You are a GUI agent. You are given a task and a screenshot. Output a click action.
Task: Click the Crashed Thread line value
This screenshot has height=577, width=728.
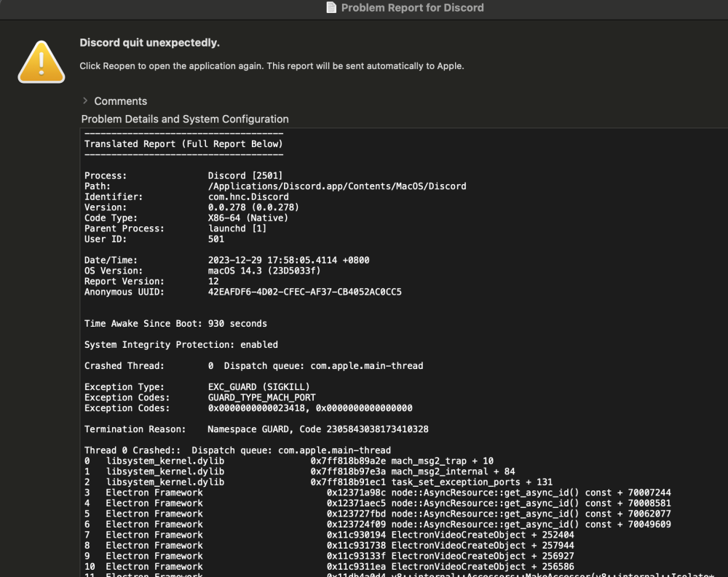click(x=315, y=366)
